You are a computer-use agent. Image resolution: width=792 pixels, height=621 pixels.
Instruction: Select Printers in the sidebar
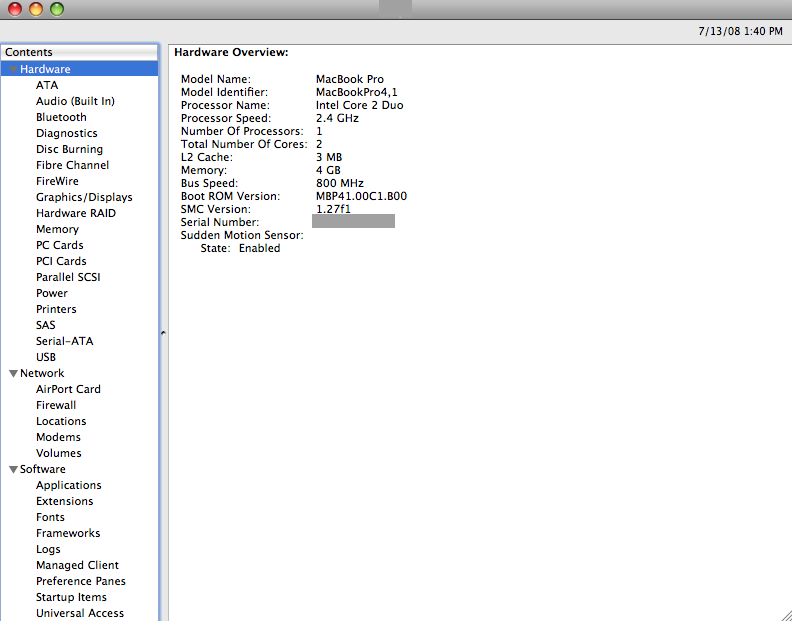point(56,309)
